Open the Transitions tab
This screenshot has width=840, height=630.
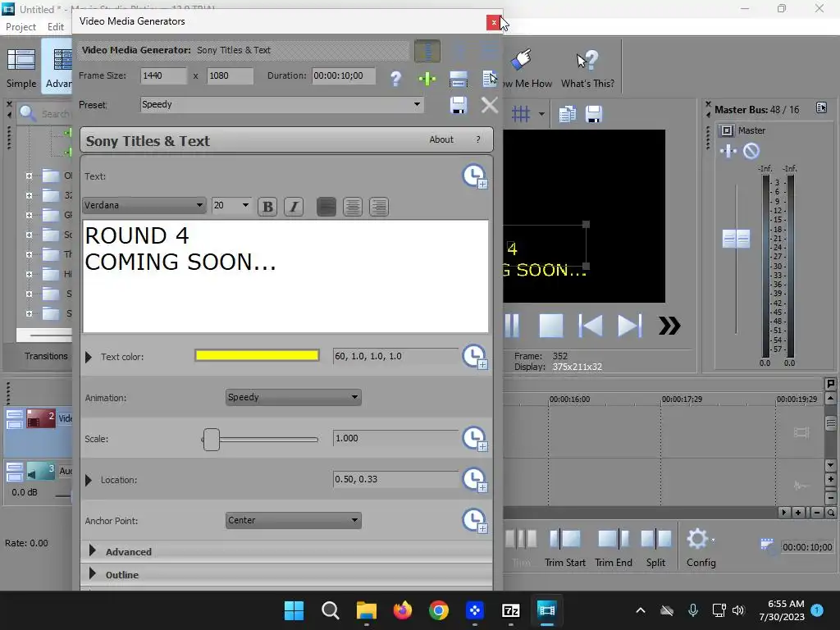46,356
